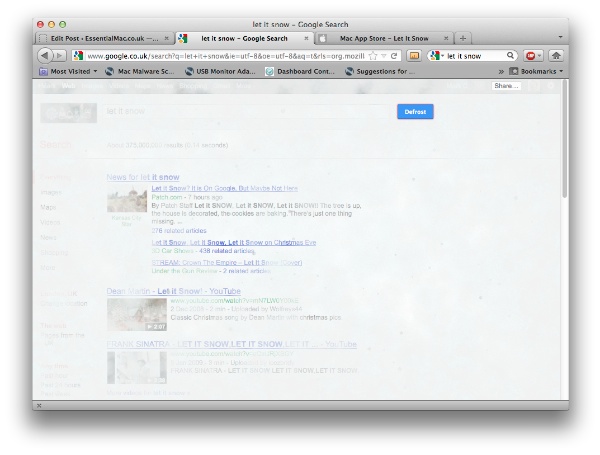Click the address bar URL field
Viewport: 600px width, 455px height.
point(226,56)
